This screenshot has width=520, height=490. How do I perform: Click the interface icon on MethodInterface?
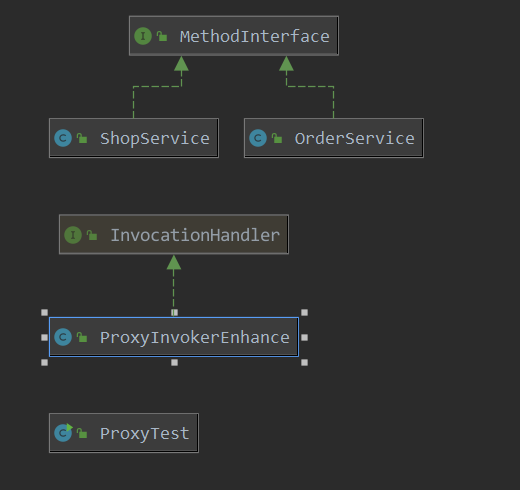coord(143,36)
